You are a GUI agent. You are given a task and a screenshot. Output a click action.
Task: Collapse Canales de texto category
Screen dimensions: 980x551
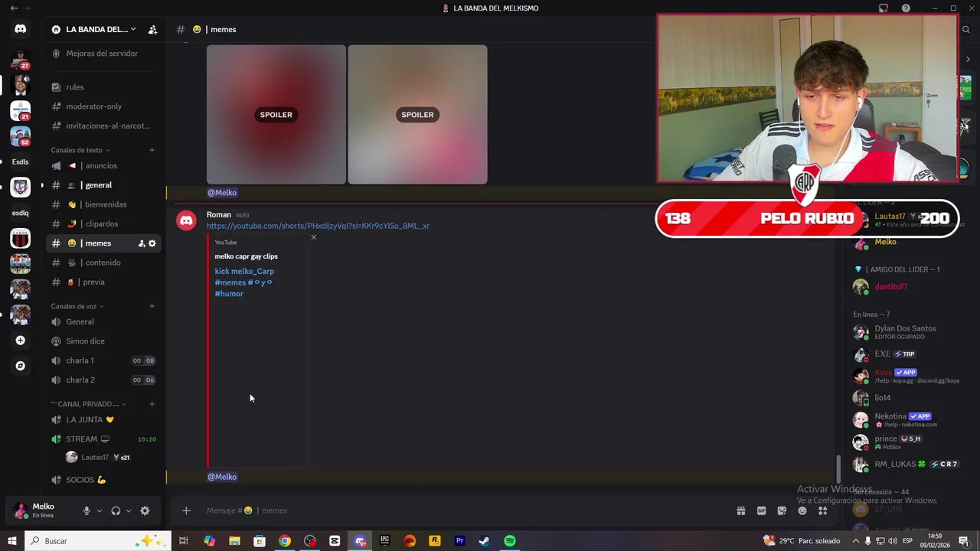(x=80, y=150)
